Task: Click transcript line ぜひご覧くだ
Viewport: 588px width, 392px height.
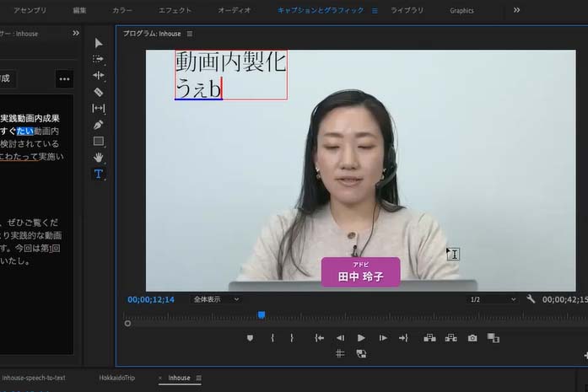Action: (x=32, y=223)
